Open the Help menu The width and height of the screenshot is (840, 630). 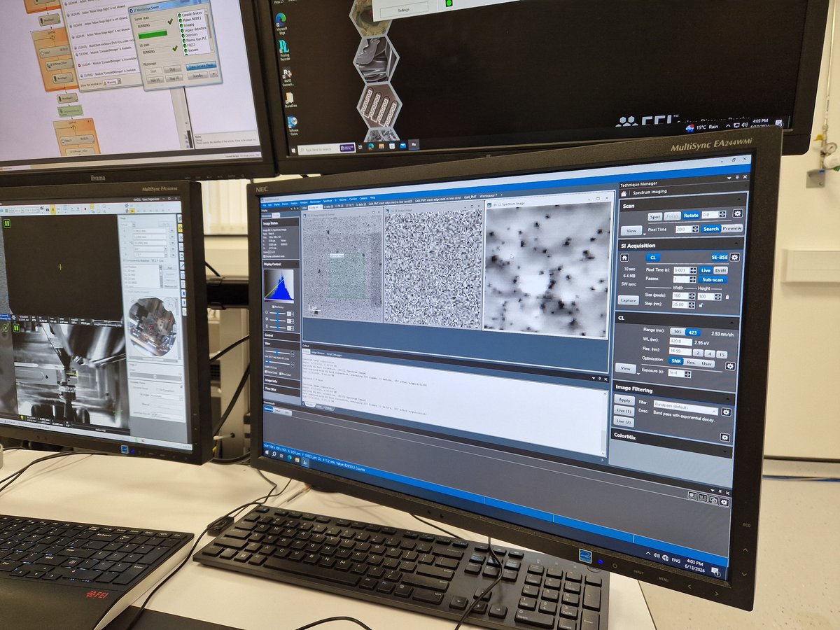(372, 197)
